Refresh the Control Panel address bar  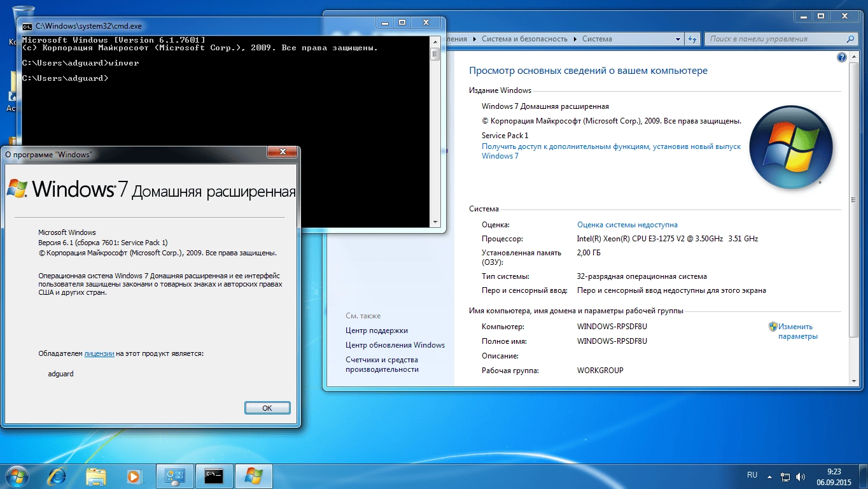[x=692, y=39]
